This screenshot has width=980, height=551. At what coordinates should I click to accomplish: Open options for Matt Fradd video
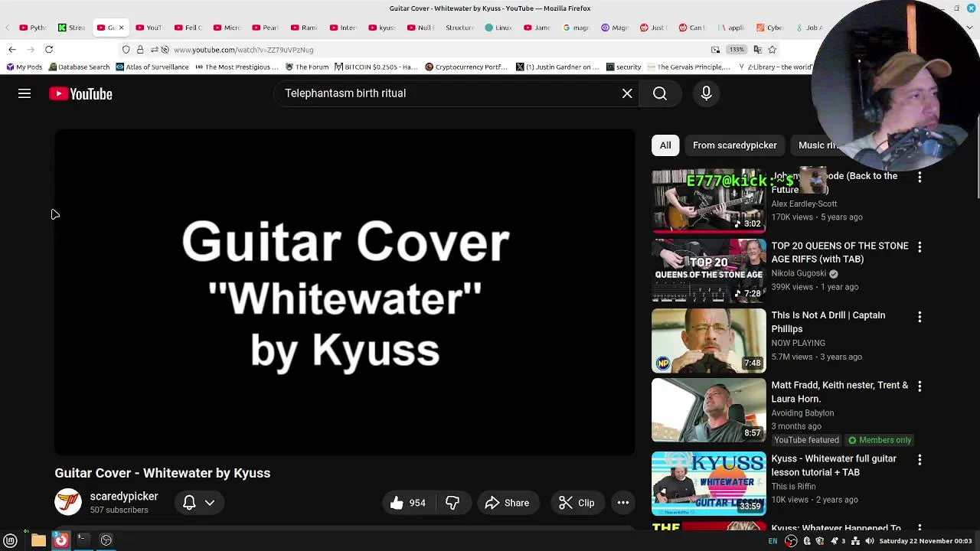click(920, 386)
